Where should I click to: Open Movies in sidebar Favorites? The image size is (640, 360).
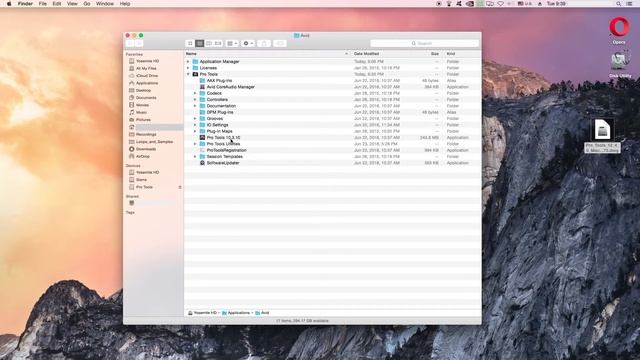pyautogui.click(x=142, y=105)
